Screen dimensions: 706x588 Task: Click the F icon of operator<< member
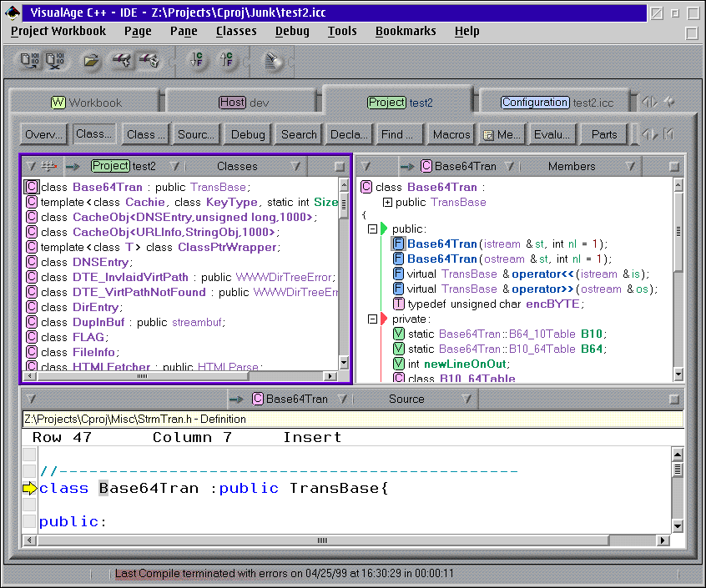tap(398, 274)
